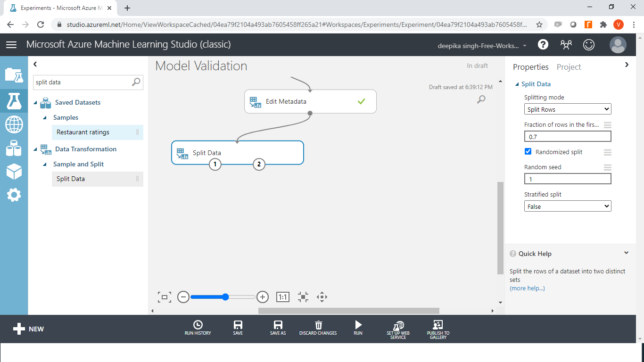Collapse the module palette with chevron
This screenshot has width=644, height=362.
[x=35, y=64]
